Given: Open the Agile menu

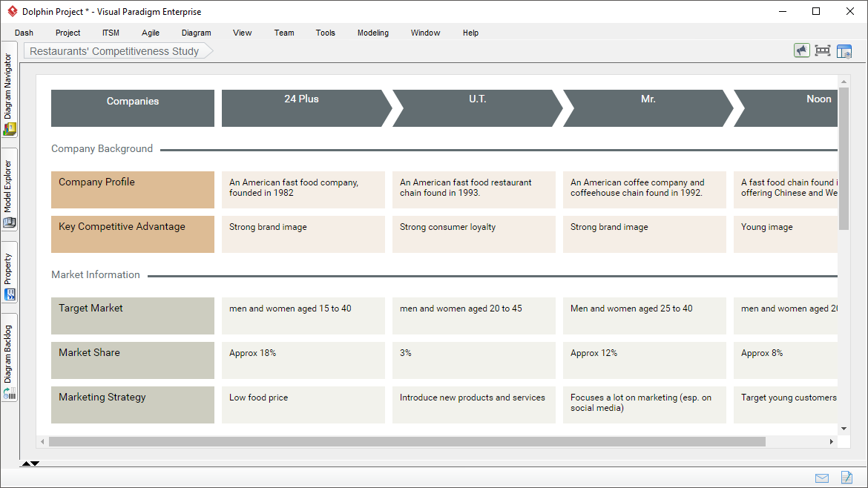Looking at the screenshot, I should 151,33.
